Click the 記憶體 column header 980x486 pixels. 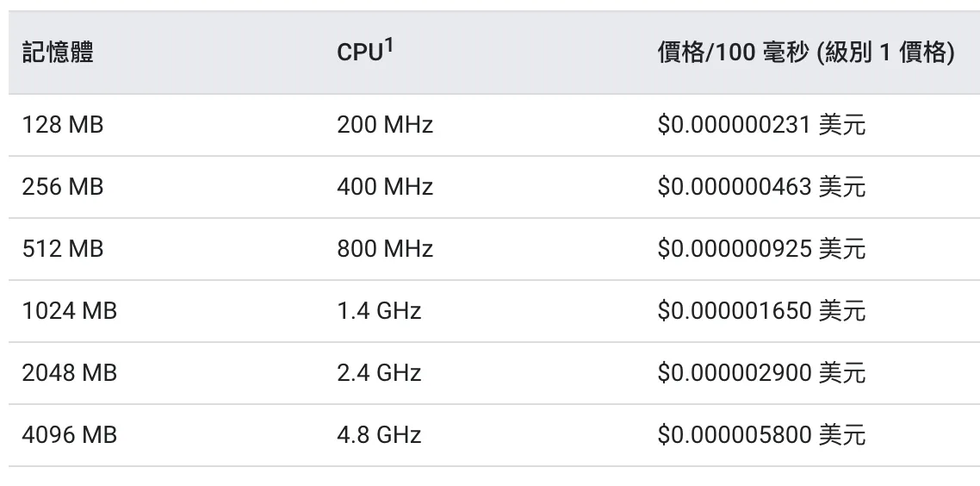click(x=58, y=53)
